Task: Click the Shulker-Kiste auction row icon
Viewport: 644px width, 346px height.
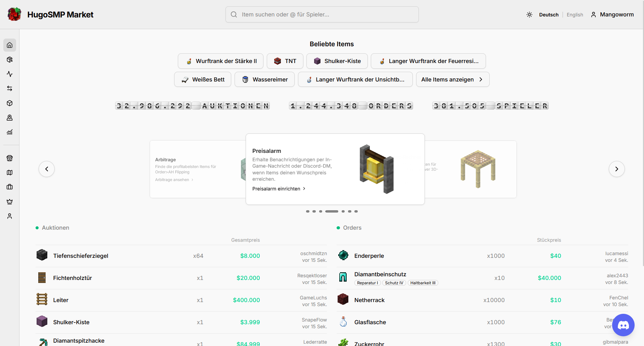Action: pyautogui.click(x=42, y=321)
